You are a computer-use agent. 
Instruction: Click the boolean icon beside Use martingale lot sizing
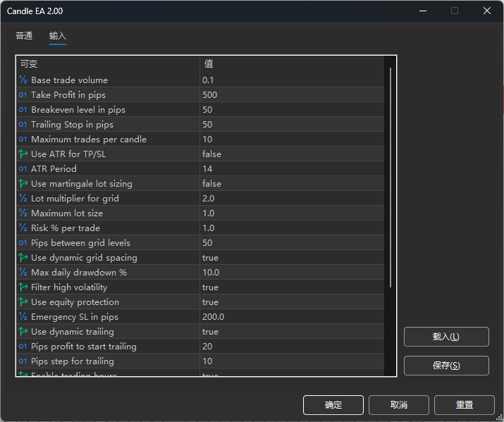[x=23, y=184]
